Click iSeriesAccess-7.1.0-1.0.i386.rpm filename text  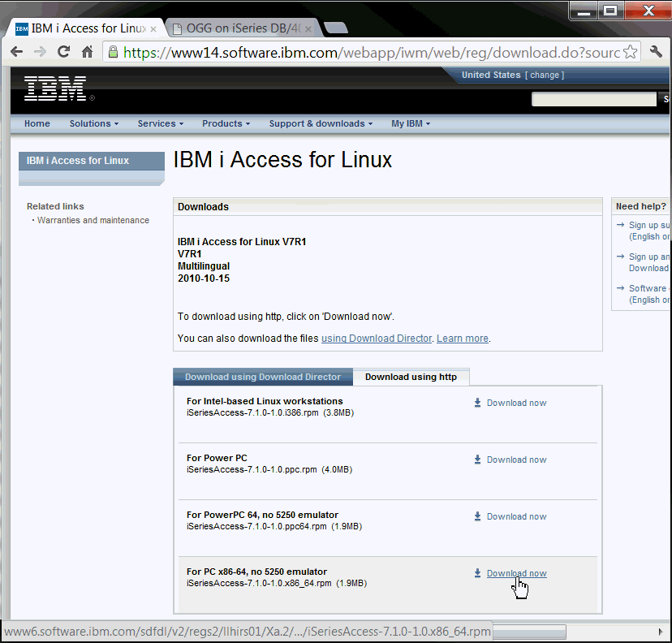[x=252, y=412]
